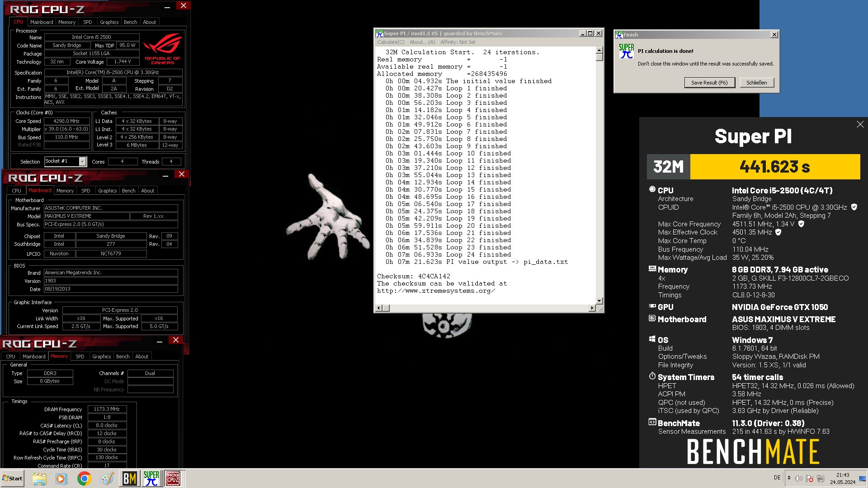The width and height of the screenshot is (868, 488).
Task: Click Super PI vertical scrollbar up arrow
Action: pyautogui.click(x=599, y=51)
